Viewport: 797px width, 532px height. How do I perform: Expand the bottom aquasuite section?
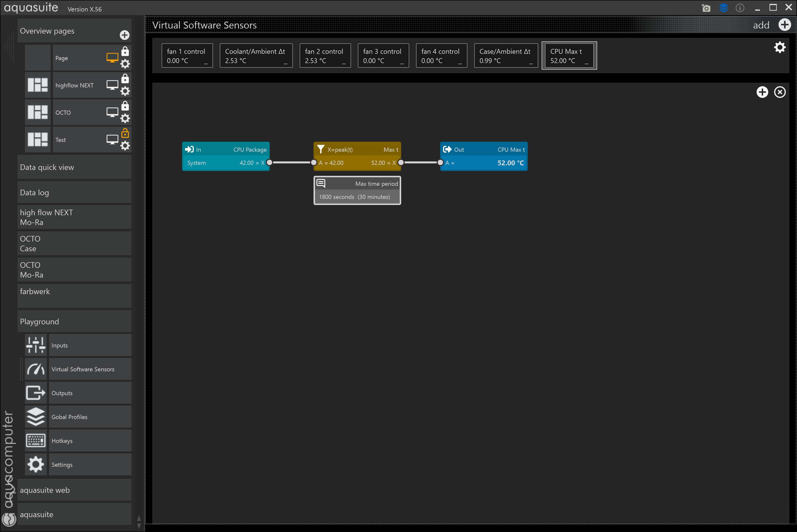point(74,514)
